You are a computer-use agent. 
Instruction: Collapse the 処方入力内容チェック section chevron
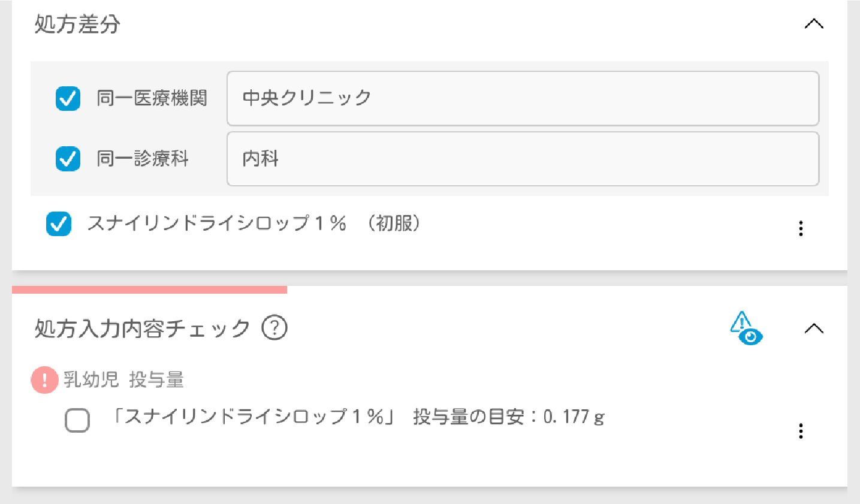pyautogui.click(x=813, y=328)
